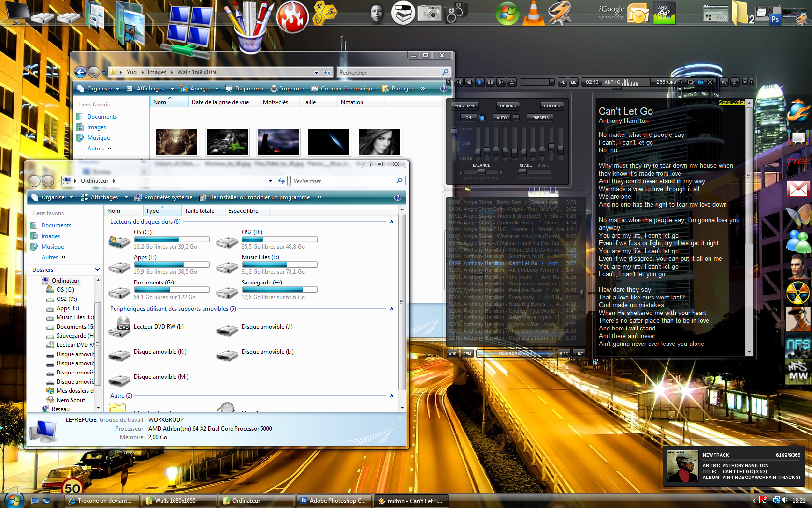812x508 pixels.
Task: Skip to next track in Winamp
Action: click(501, 82)
